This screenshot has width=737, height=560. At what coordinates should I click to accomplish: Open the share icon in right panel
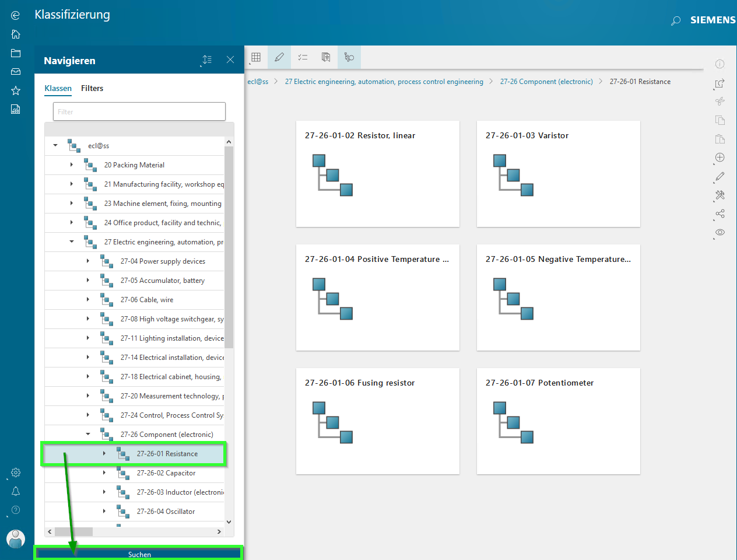click(x=720, y=213)
